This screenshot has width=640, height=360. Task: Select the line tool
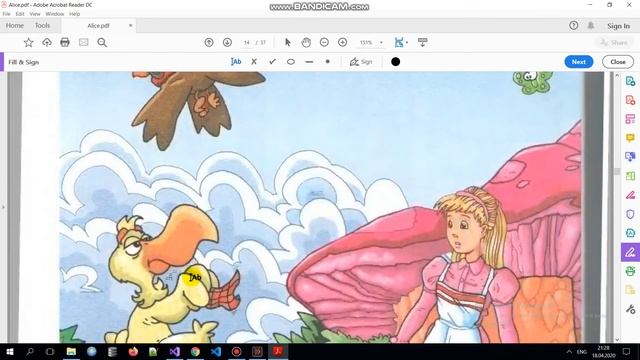coord(309,62)
